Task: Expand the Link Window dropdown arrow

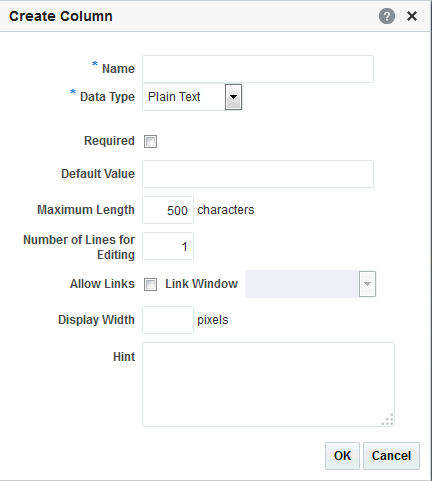Action: (x=367, y=284)
